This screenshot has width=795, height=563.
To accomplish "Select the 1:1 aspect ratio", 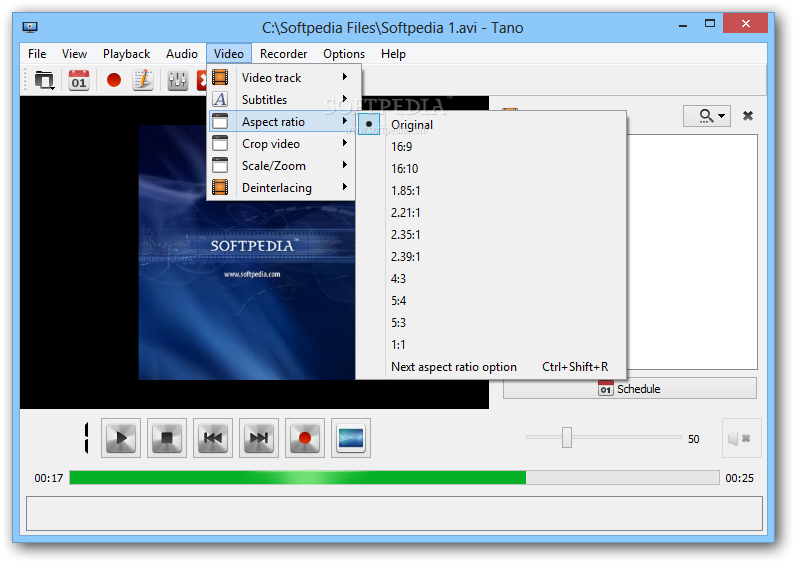I will [x=491, y=344].
